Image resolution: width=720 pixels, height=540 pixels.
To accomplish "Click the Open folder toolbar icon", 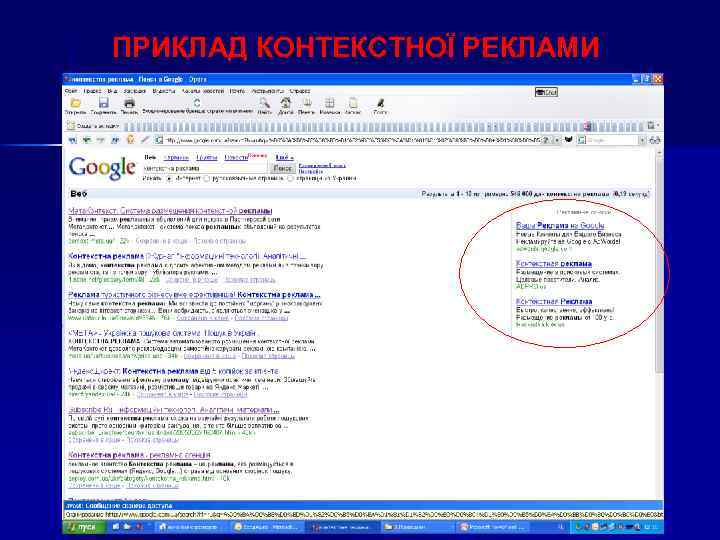I will pos(76,103).
